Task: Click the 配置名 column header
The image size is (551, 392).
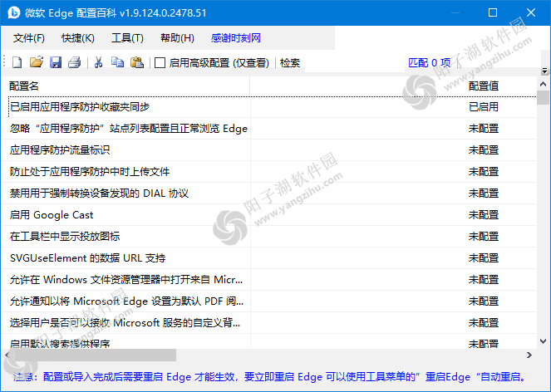Action: point(24,86)
